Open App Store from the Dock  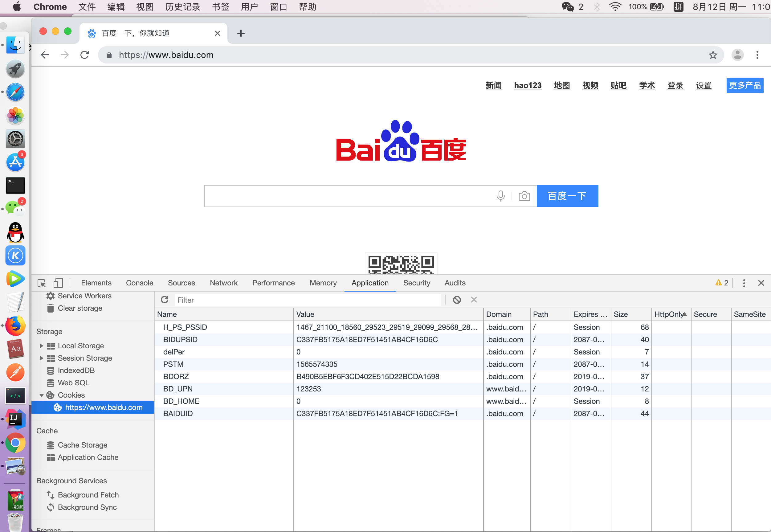click(15, 162)
